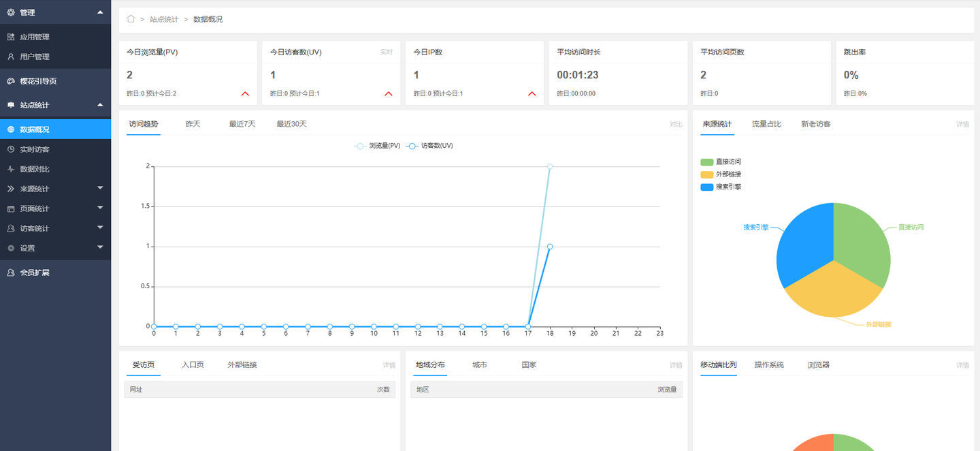Image resolution: width=980 pixels, height=451 pixels.
Task: Click the gear icon beside 设置
Action: [x=11, y=248]
